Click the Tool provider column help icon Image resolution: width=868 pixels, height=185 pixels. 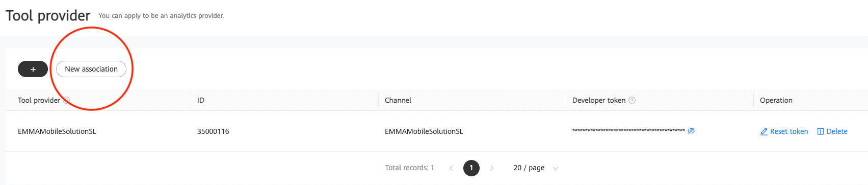tap(66, 100)
